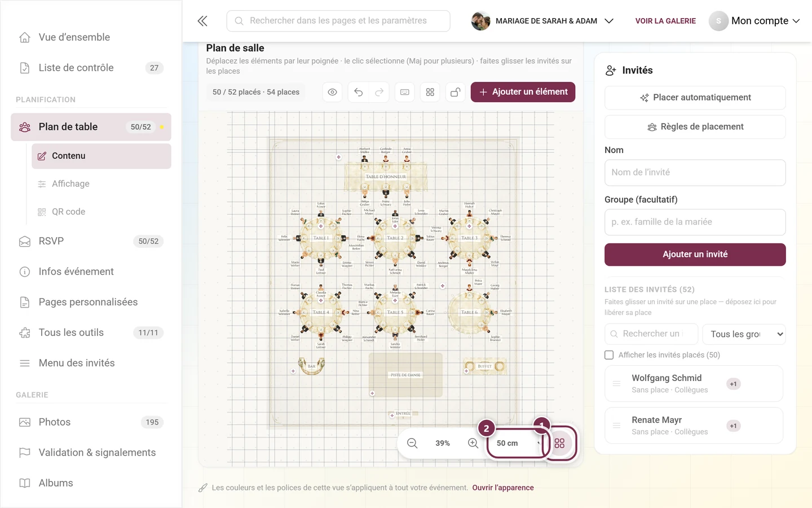Check Afficher les invités placés
The width and height of the screenshot is (812, 508).
[x=609, y=355]
